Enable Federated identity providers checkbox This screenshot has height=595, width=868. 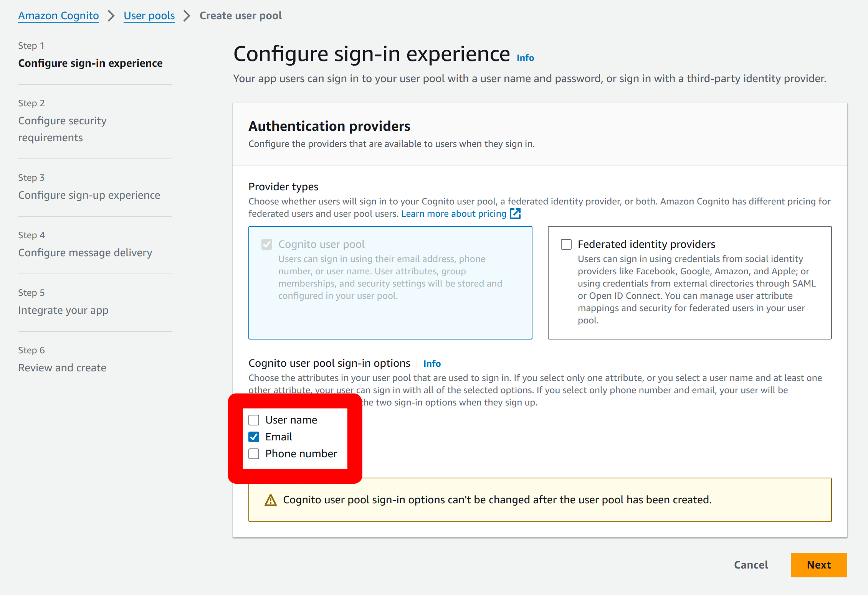[x=566, y=244]
